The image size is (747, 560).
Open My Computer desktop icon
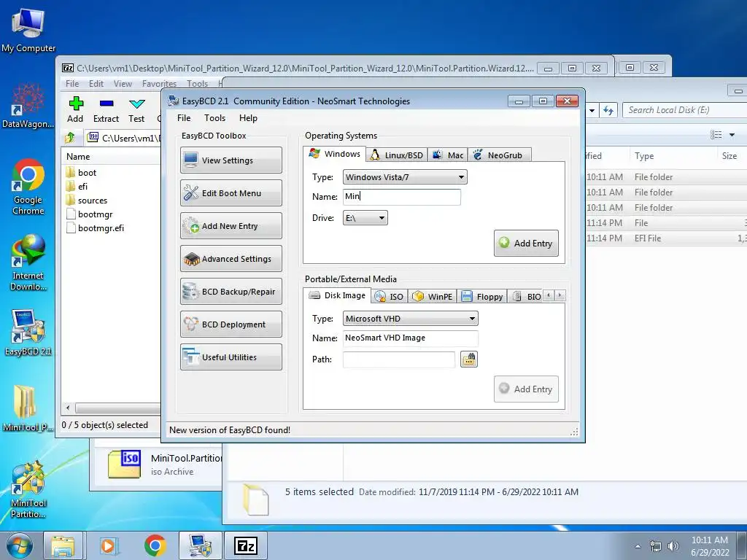coord(28,30)
